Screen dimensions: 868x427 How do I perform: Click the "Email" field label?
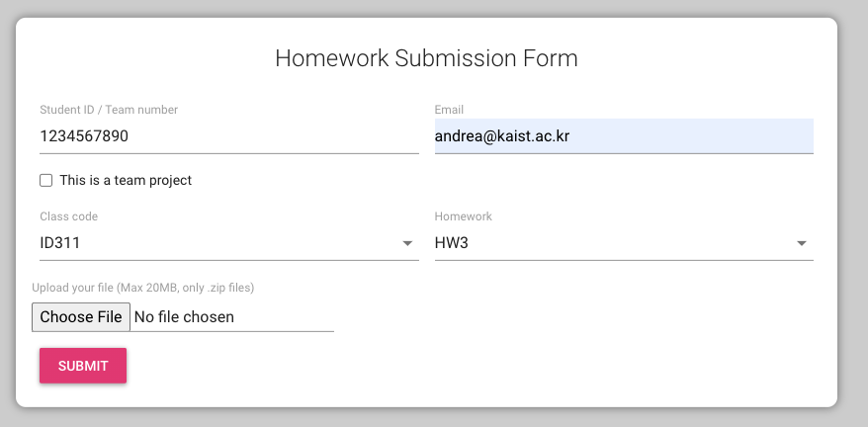(x=449, y=110)
